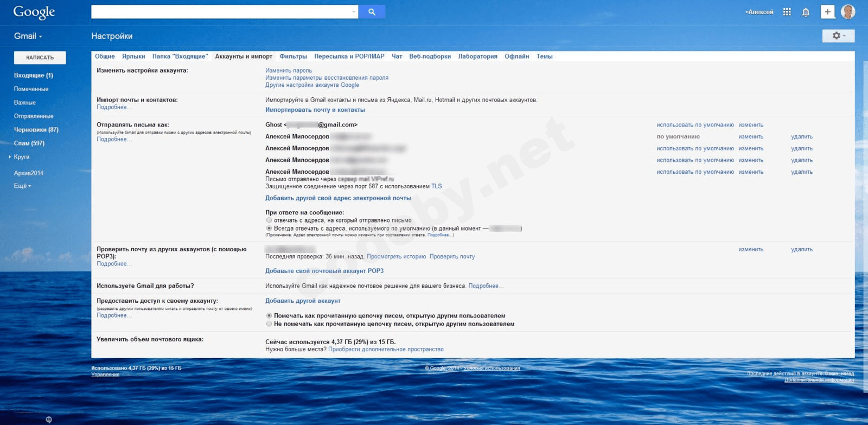This screenshot has height=425, width=868.
Task: Open the "Помеченные" folder
Action: (x=31, y=89)
